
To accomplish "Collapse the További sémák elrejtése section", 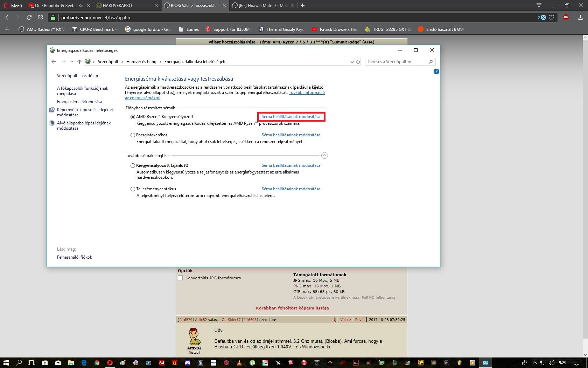I will tap(324, 155).
